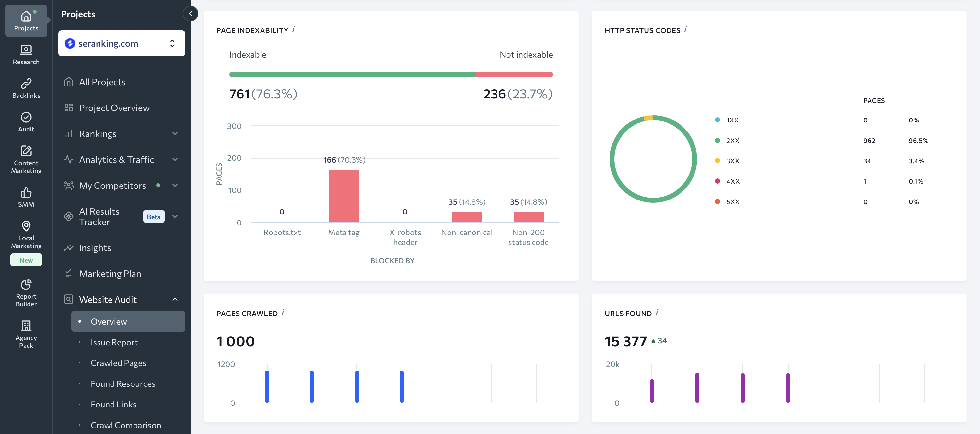
Task: Open the Backlinks chain icon
Action: 26,83
